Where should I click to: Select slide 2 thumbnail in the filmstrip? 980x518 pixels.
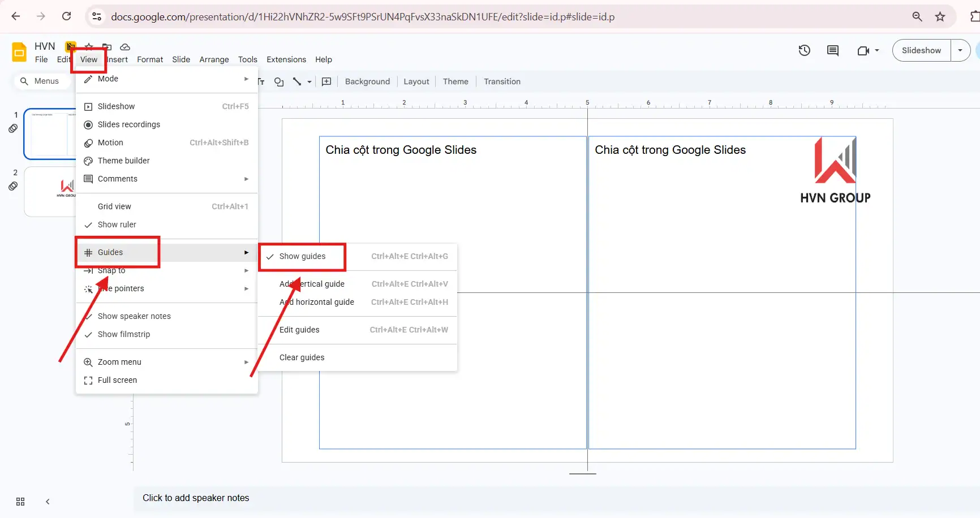[51, 191]
